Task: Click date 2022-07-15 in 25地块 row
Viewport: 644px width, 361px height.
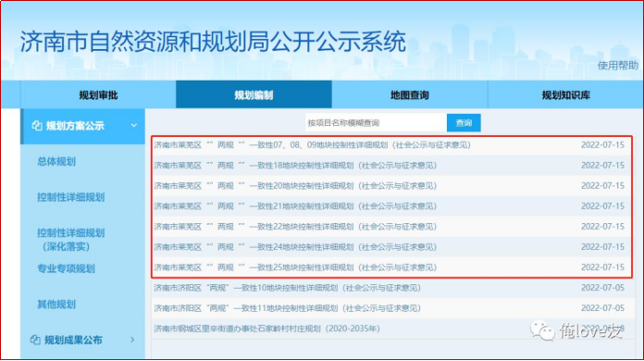Action: point(602,268)
